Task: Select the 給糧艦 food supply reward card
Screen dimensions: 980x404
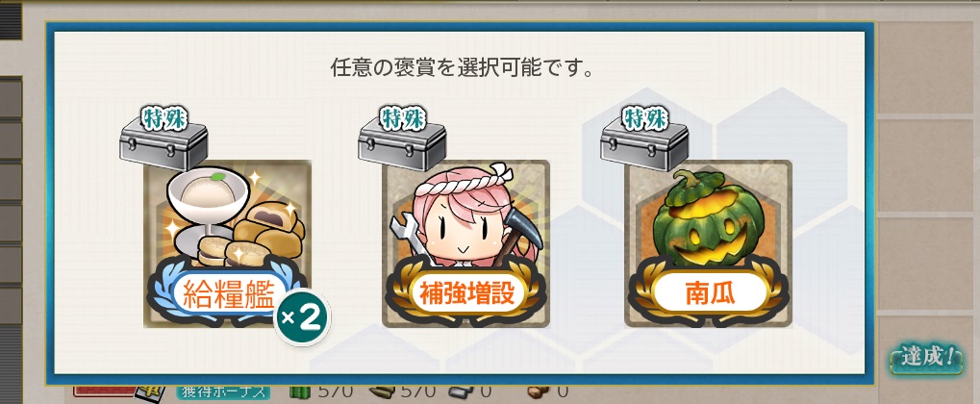Action: pyautogui.click(x=228, y=244)
